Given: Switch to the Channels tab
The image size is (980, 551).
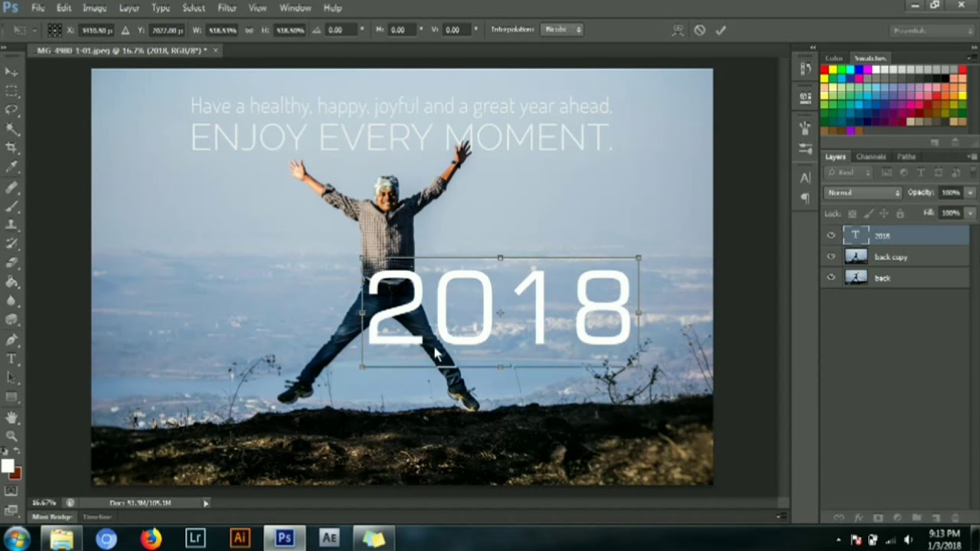Looking at the screenshot, I should 871,157.
